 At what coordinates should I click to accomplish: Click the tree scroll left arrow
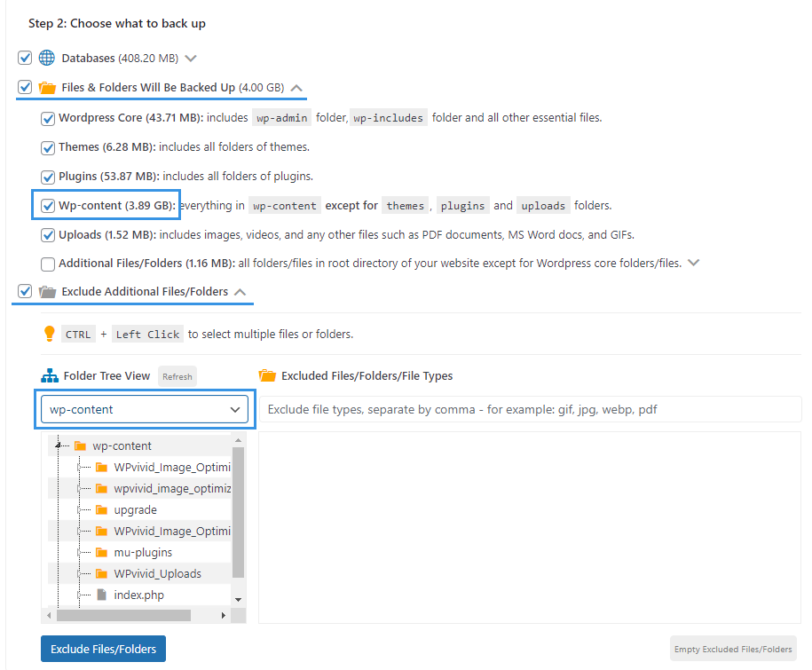coord(49,615)
